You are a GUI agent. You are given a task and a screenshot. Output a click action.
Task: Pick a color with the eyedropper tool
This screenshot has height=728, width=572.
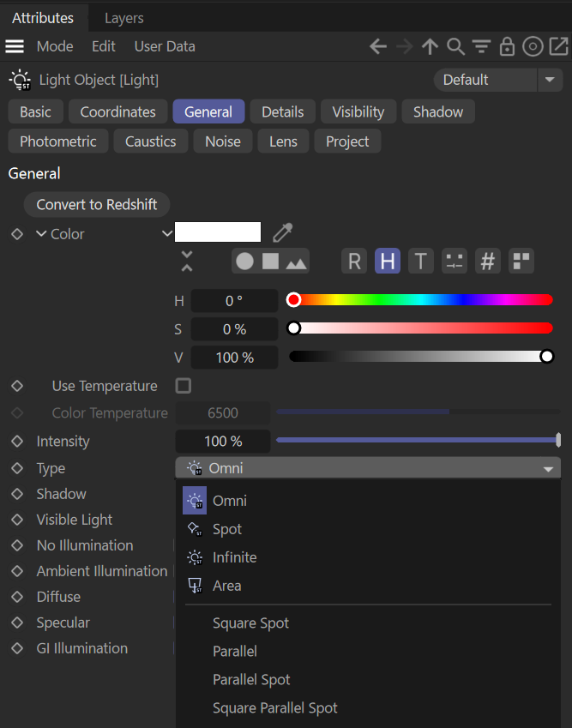click(282, 232)
